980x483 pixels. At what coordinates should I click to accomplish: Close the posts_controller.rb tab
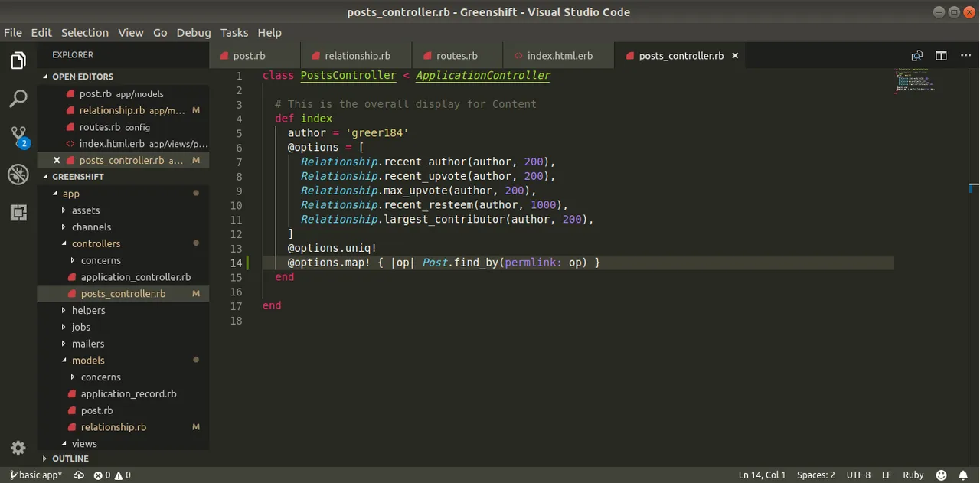[x=735, y=56]
